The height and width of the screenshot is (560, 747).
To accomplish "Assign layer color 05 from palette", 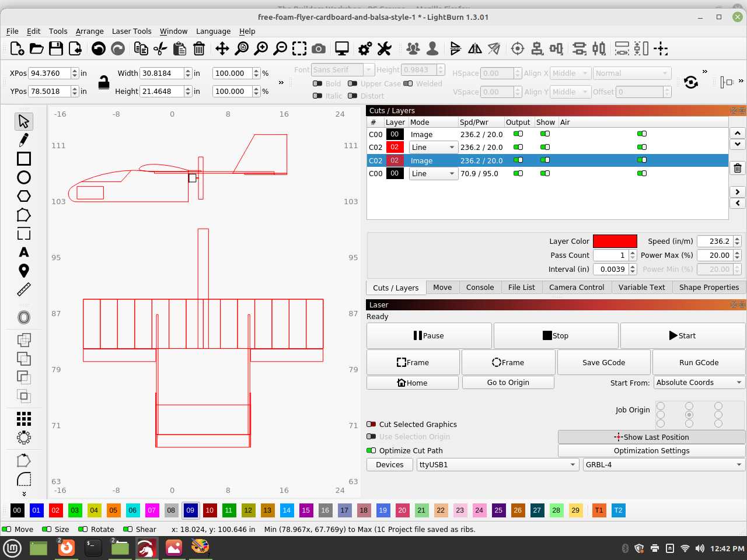I will click(113, 510).
